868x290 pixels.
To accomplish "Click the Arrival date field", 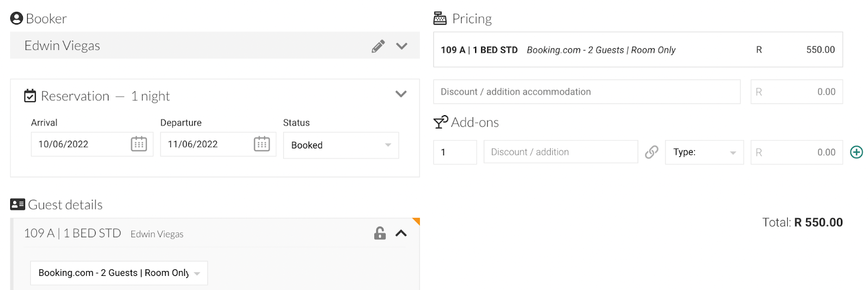I will (79, 144).
